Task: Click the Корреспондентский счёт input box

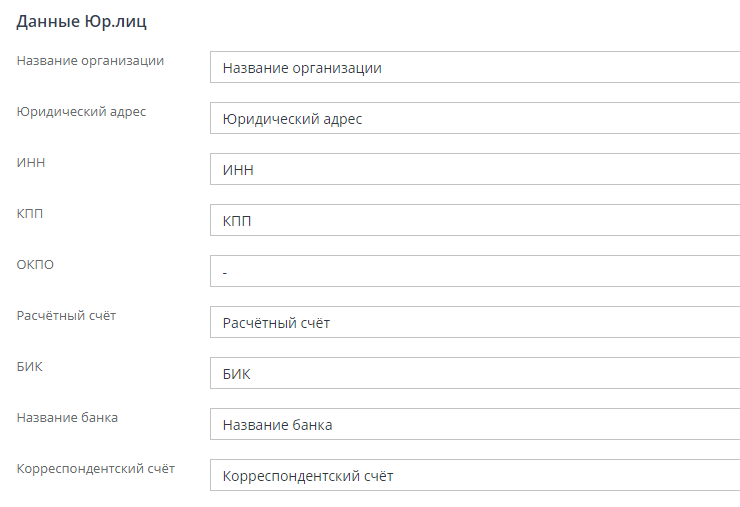Action: pos(475,476)
